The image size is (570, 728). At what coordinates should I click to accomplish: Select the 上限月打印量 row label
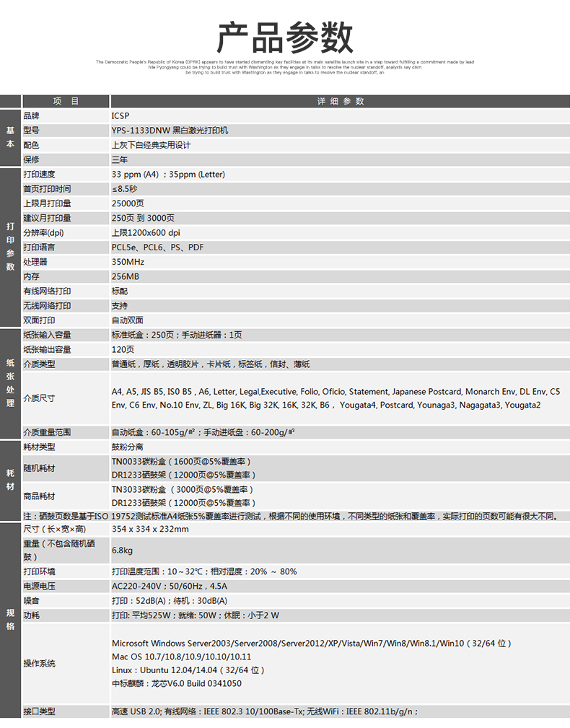[48, 203]
